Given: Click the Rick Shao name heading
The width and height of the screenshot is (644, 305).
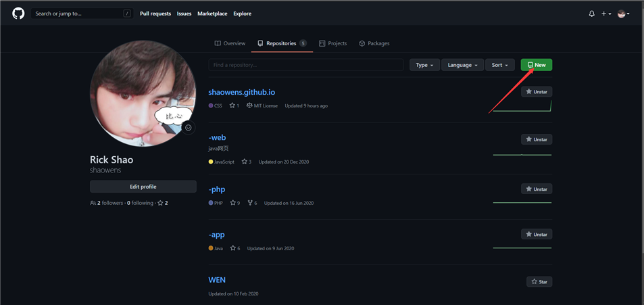Looking at the screenshot, I should pos(112,160).
